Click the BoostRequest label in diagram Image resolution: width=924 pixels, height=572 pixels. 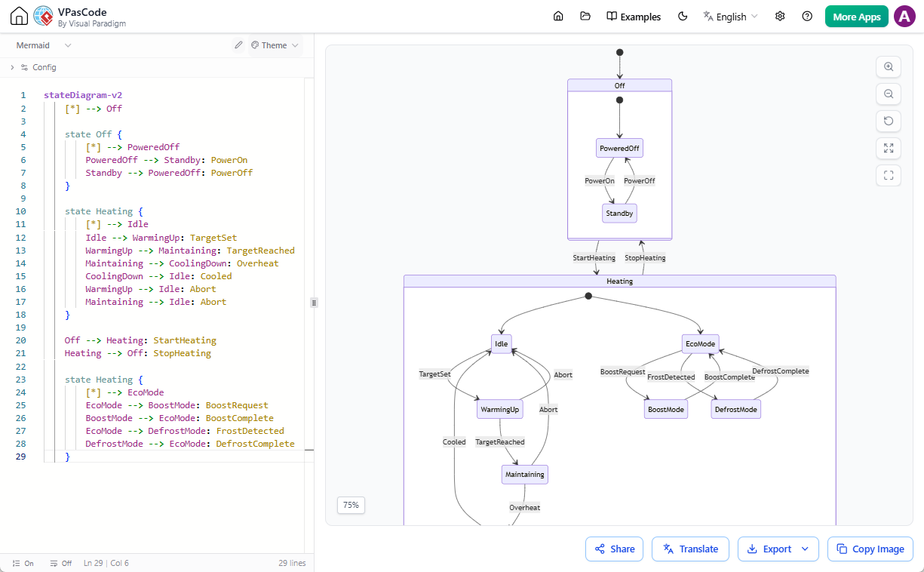622,371
